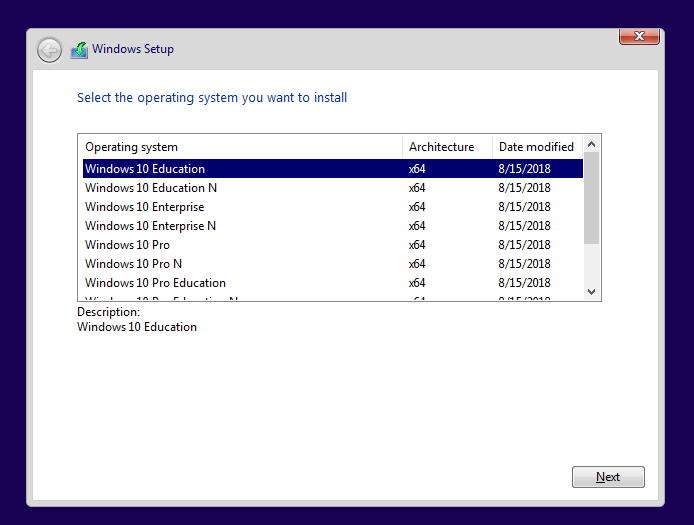Screen dimensions: 694x525
Task: Select Windows 10 Education N row
Action: tap(333, 188)
